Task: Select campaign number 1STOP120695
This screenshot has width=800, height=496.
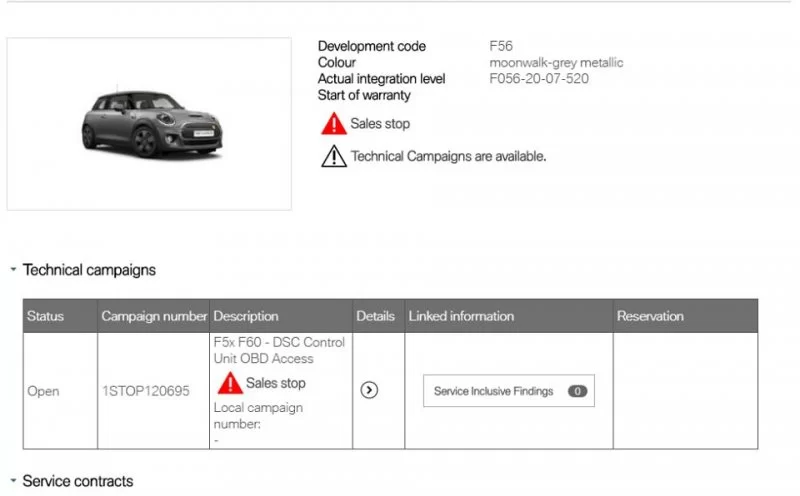Action: (145, 391)
